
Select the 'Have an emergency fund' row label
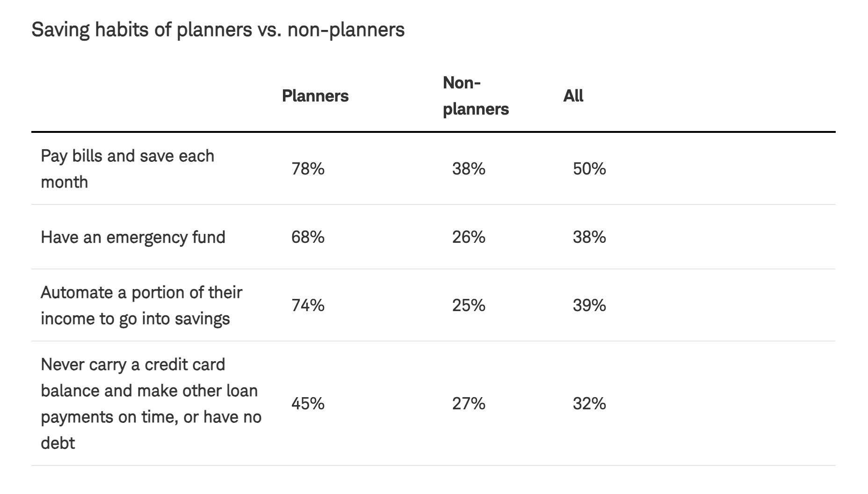click(133, 237)
